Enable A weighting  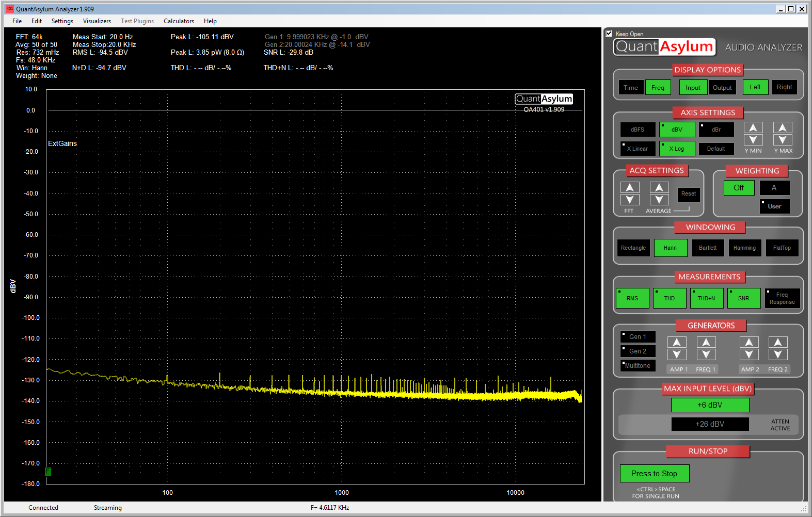774,188
